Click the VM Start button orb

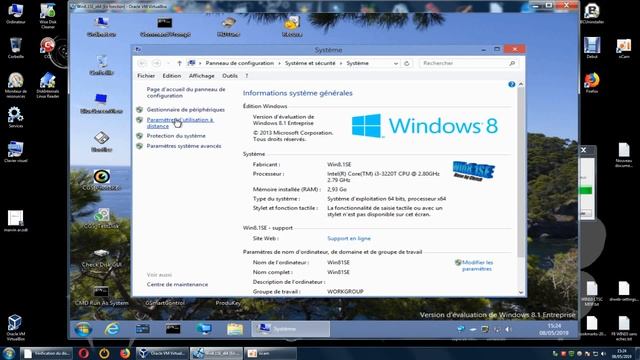[x=83, y=329]
